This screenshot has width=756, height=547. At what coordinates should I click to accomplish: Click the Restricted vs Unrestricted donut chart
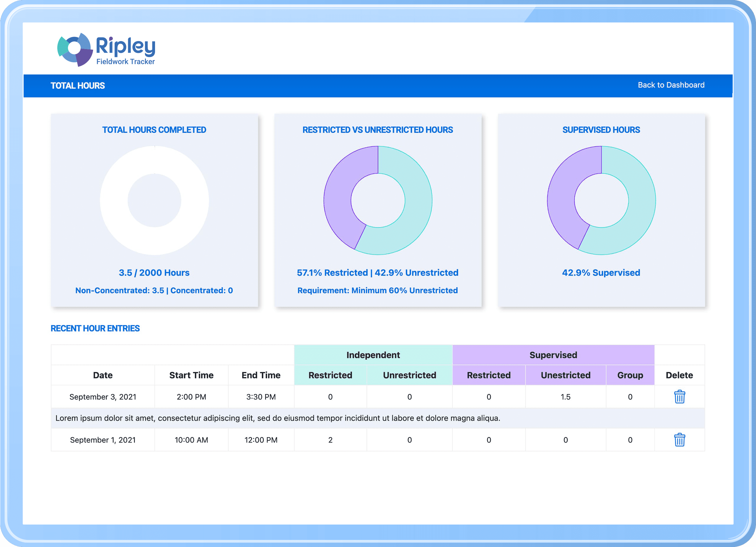pyautogui.click(x=378, y=200)
